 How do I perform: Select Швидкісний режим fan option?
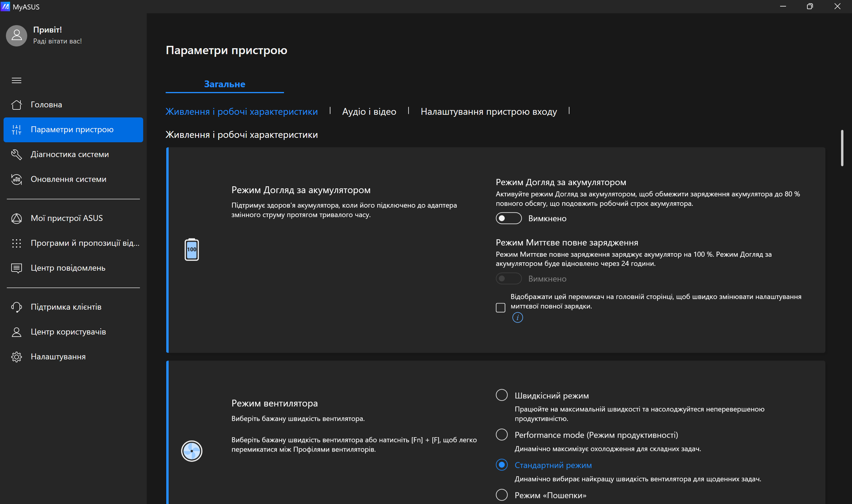(501, 395)
